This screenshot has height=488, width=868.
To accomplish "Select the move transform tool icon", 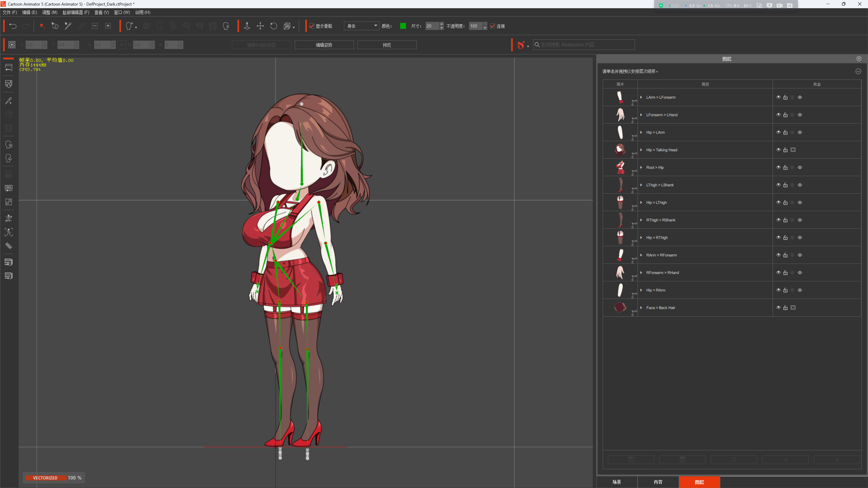I will (x=260, y=26).
